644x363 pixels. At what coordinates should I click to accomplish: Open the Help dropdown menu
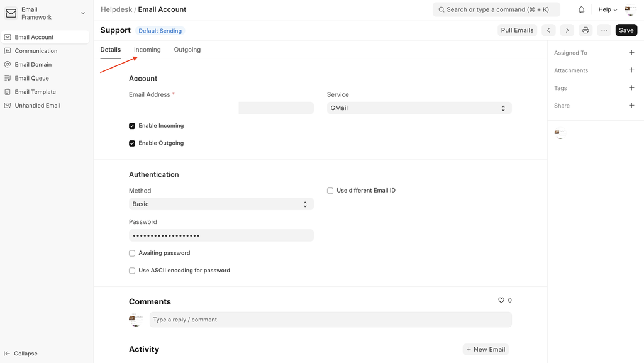pos(608,9)
